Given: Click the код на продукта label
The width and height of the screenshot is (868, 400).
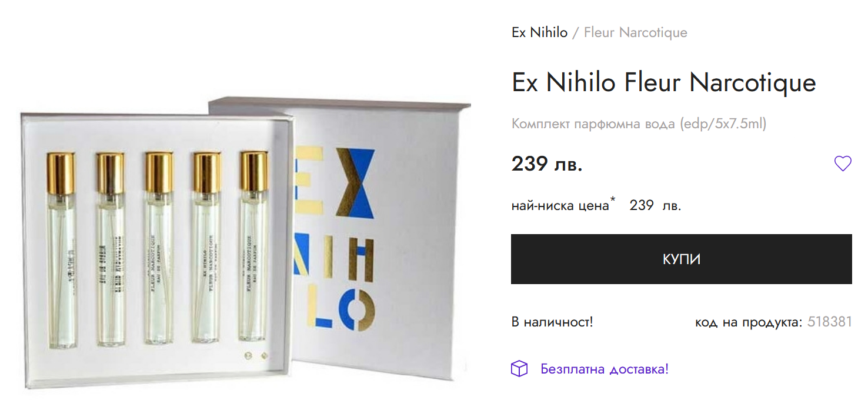Looking at the screenshot, I should 749,322.
